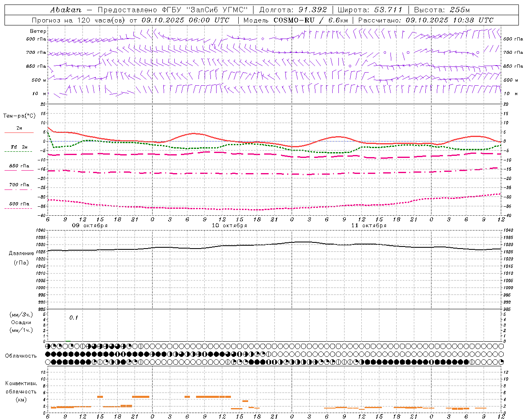Select the 'Предоставлено ФГБУ "ЗапСиб УГМС"' provider text
The width and height of the screenshot is (525, 420).
click(173, 10)
